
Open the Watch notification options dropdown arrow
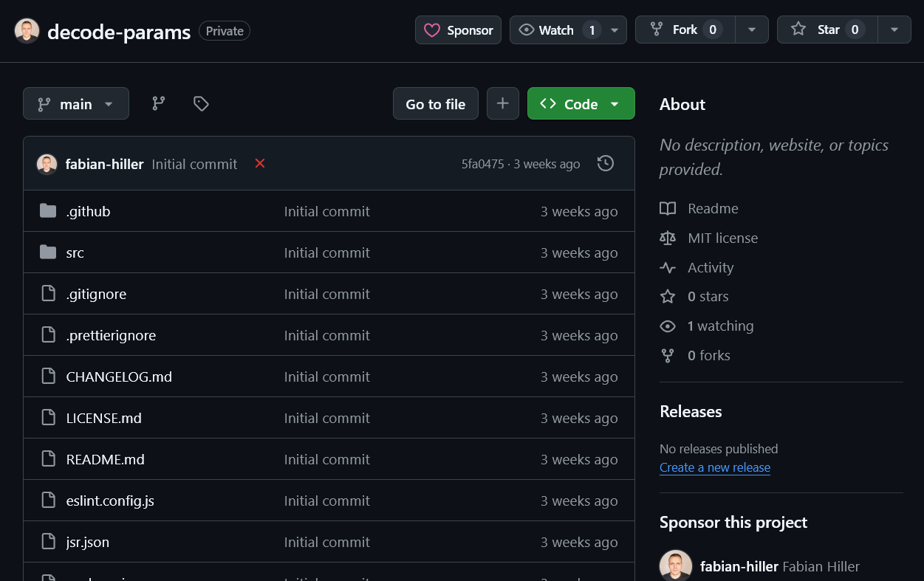[615, 30]
